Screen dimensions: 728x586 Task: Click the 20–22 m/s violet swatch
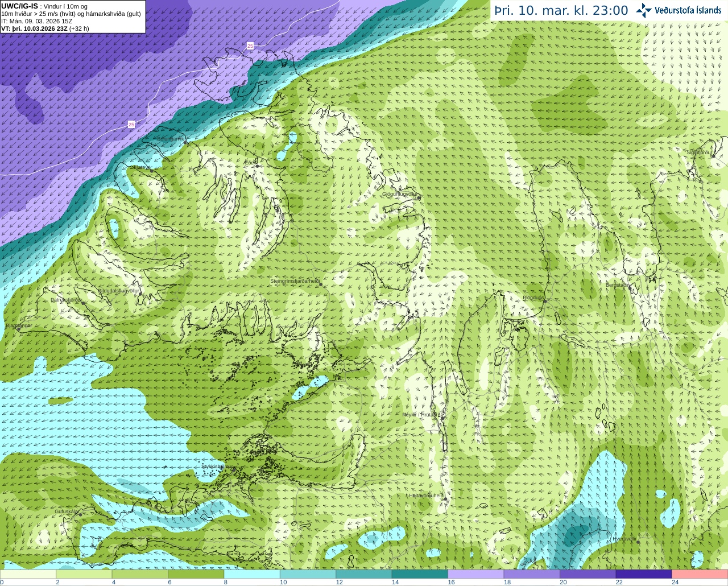click(587, 574)
